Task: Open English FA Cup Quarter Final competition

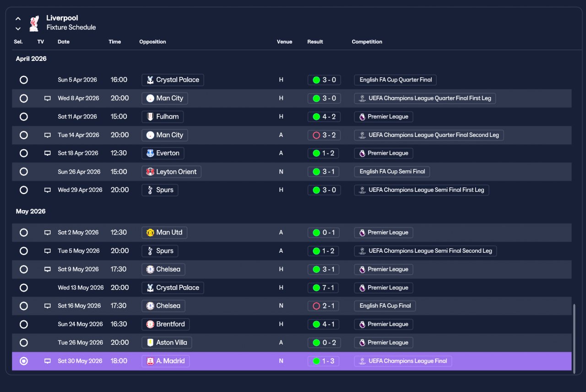Action: [396, 80]
